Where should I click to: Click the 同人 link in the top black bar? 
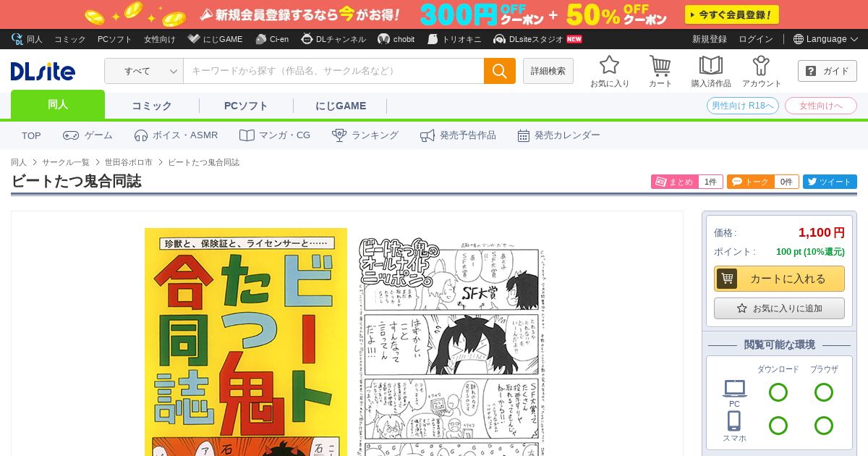click(x=27, y=39)
